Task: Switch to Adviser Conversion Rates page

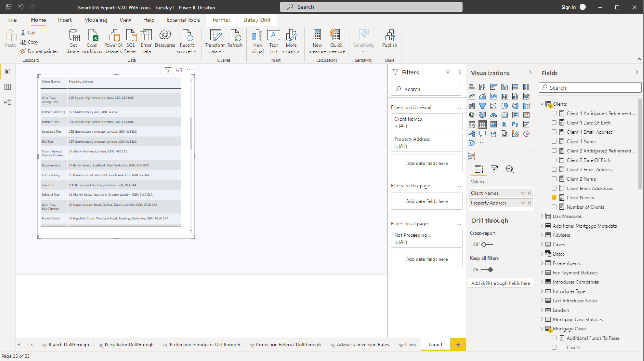Action: click(x=360, y=345)
